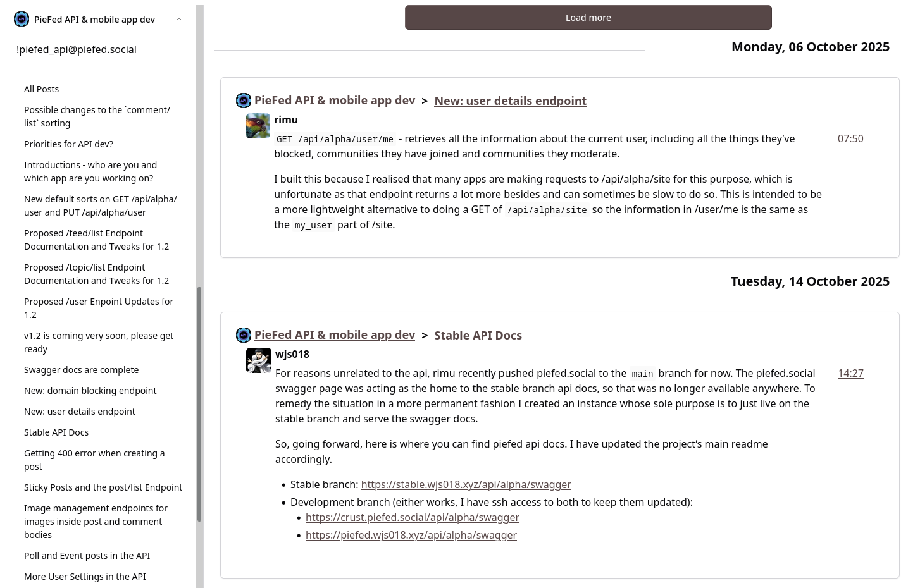Click community icon beside user details post
The width and height of the screenshot is (920, 588).
click(244, 101)
